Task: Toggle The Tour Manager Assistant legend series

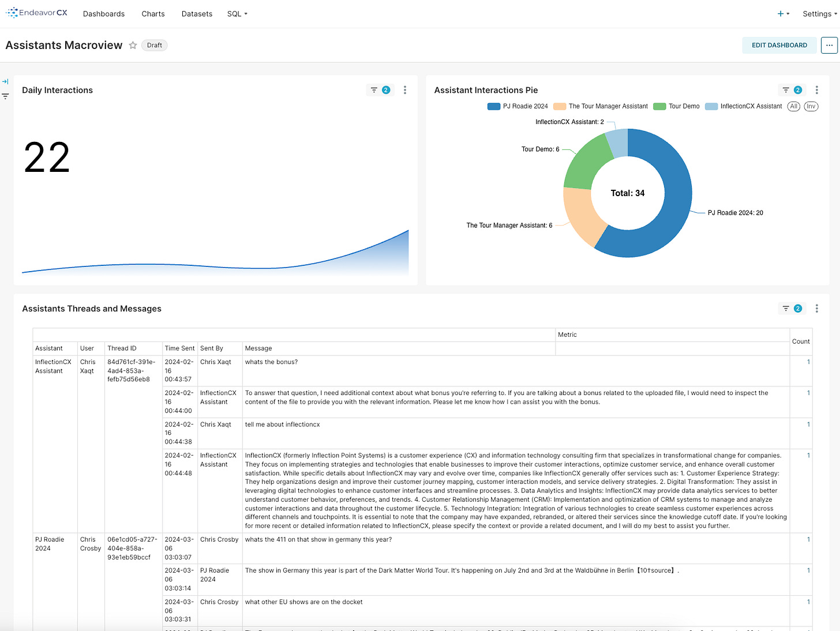Action: point(601,106)
